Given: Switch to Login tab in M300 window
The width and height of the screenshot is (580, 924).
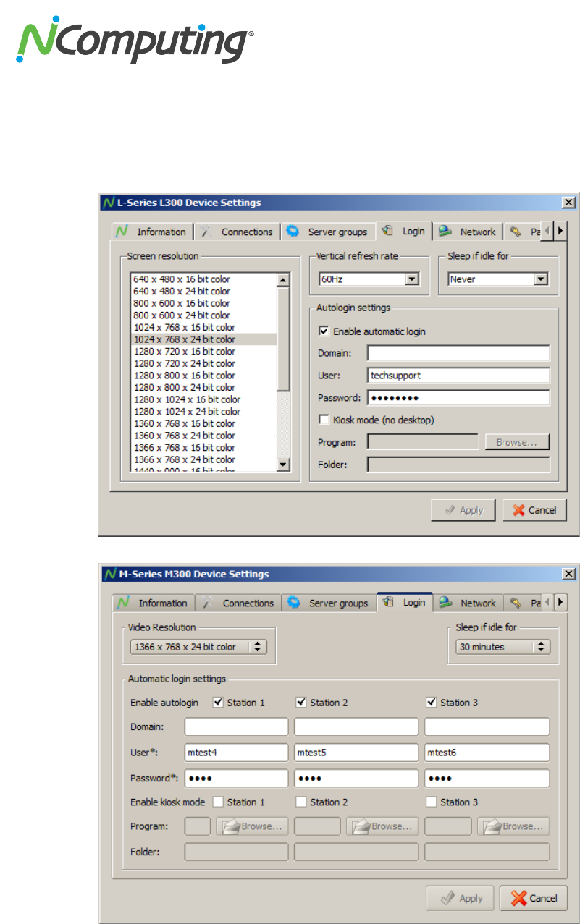Looking at the screenshot, I should [x=405, y=602].
